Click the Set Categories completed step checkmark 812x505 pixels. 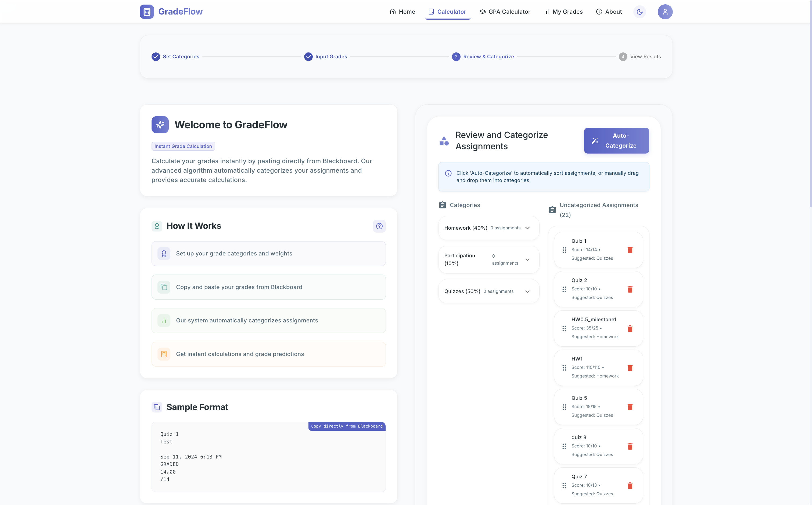(156, 57)
